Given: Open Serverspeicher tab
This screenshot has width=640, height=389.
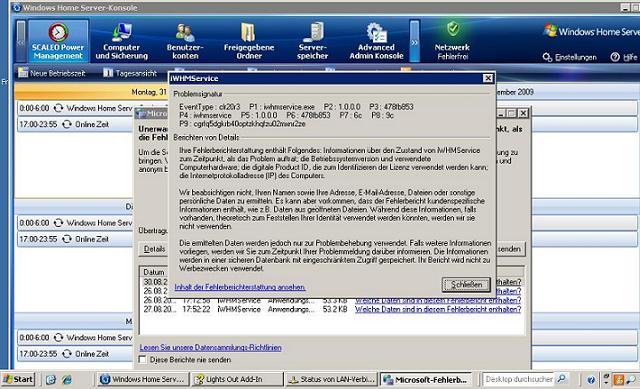Looking at the screenshot, I should point(312,41).
